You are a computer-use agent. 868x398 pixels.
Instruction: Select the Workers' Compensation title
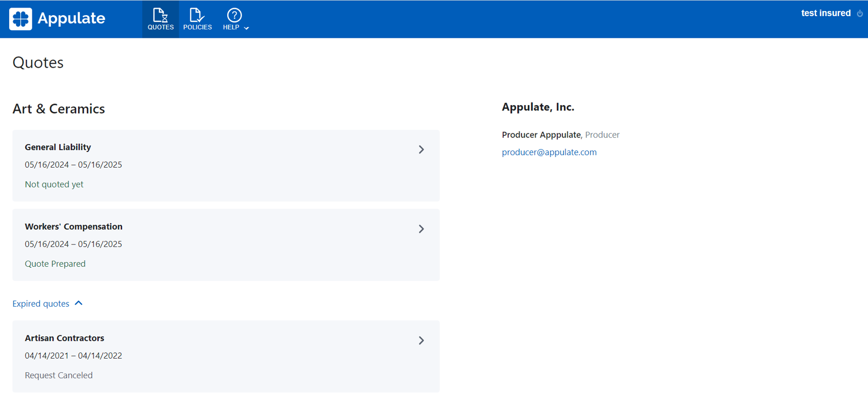tap(74, 226)
